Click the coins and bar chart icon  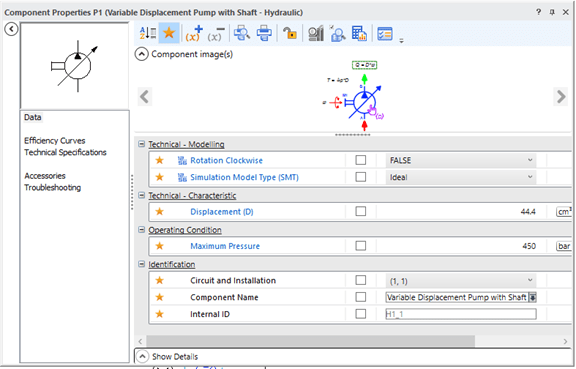coord(316,33)
